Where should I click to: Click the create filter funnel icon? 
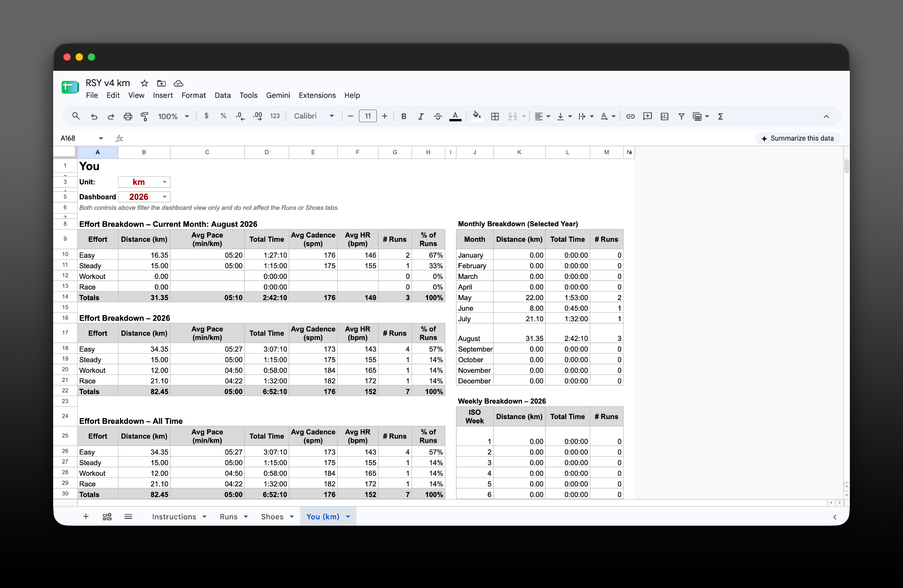tap(681, 116)
